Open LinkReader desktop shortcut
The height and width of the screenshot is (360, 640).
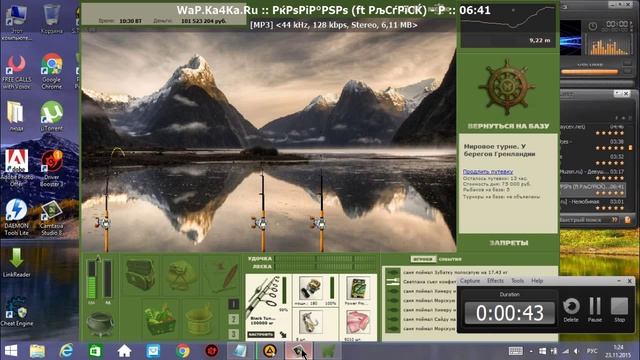pyautogui.click(x=17, y=263)
